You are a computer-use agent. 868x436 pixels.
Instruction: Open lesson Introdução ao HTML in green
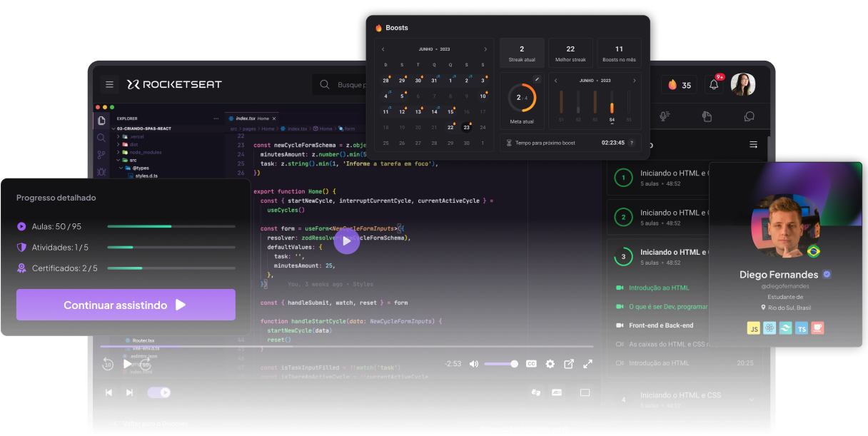[x=659, y=288]
